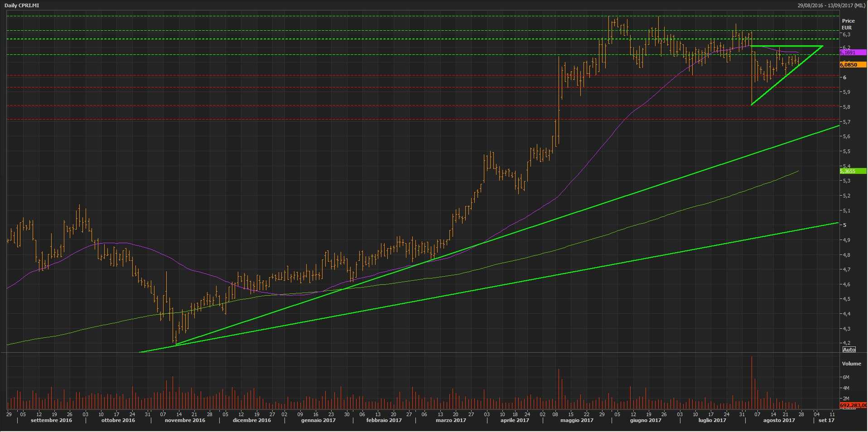Click the Volume pane label
868x432 pixels.
(851, 364)
